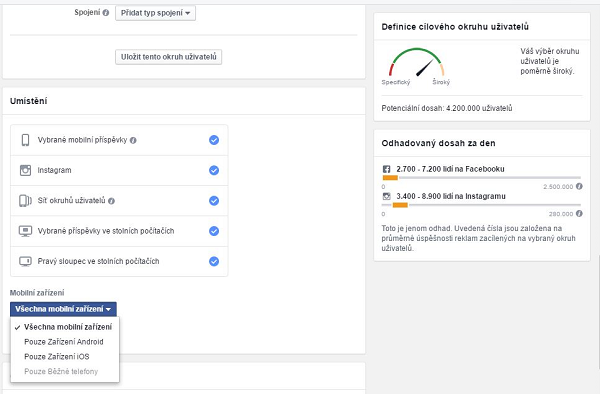Click the Facebook logo icon in daily reach

coord(386,169)
